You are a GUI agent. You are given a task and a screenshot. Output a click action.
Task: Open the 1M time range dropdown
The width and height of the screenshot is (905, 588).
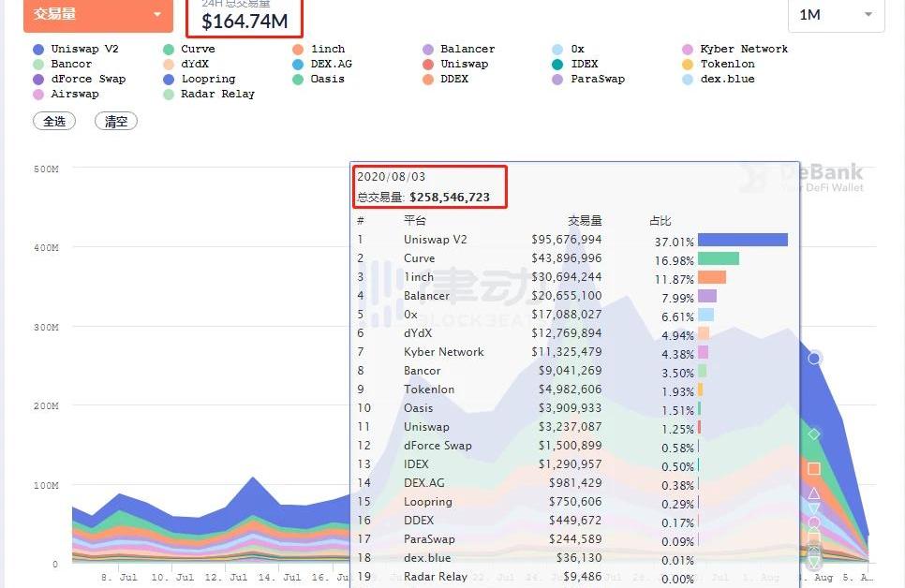coord(836,15)
